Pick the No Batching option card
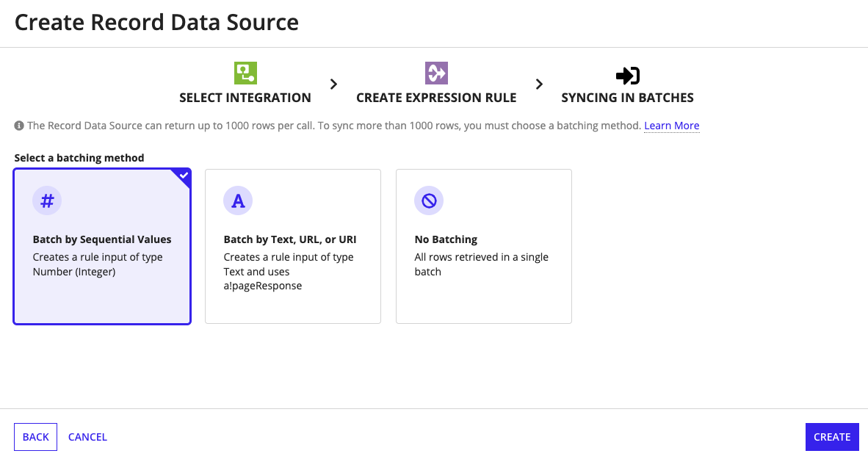Viewport: 868px width, 459px height. [484, 246]
